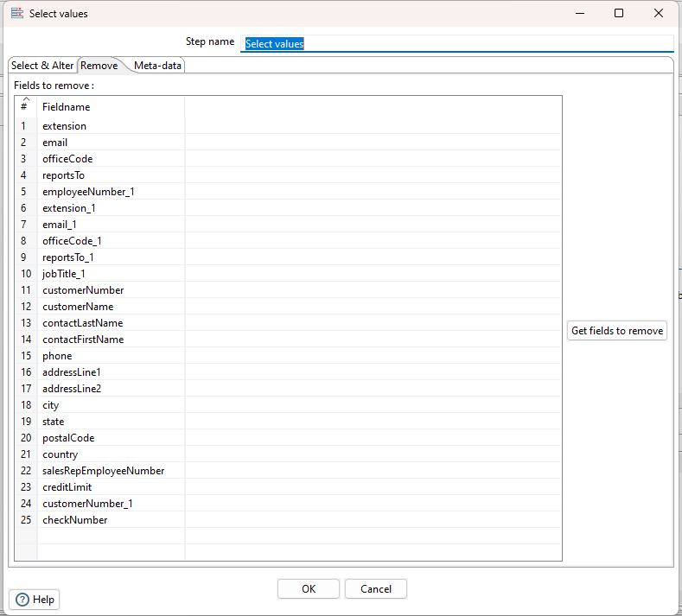Image resolution: width=682 pixels, height=616 pixels.
Task: Click the sort arrow on # column header
Action: [x=25, y=99]
